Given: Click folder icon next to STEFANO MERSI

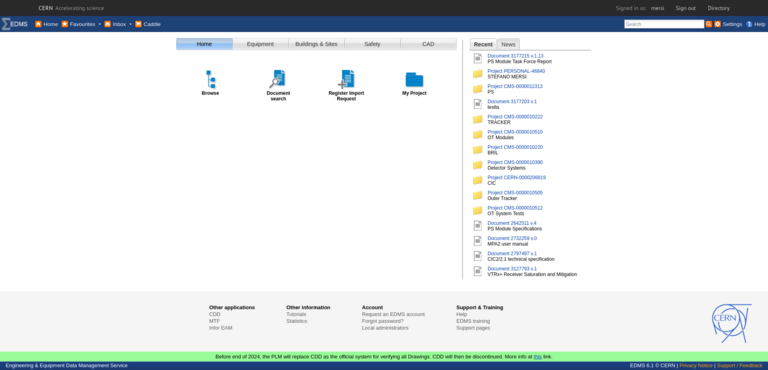Looking at the screenshot, I should tap(478, 74).
